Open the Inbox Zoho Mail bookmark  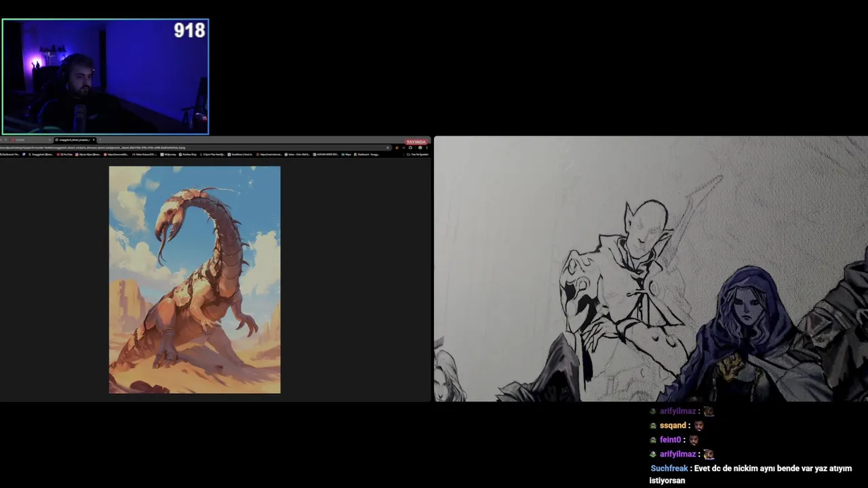tap(298, 155)
